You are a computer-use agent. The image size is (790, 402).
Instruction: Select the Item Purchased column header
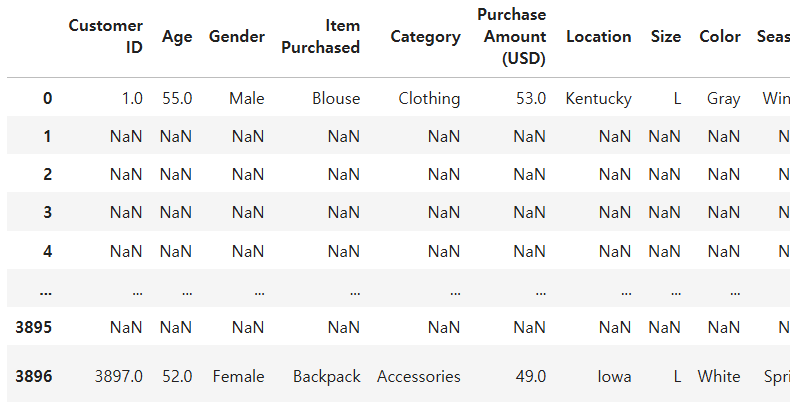[320, 36]
